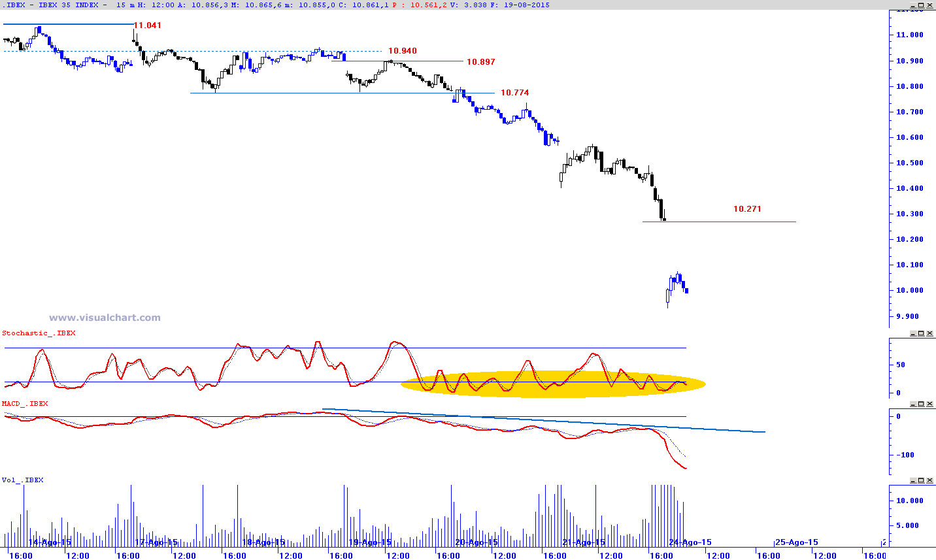The height and width of the screenshot is (560, 936).
Task: Click the 21-Ago-15 date axis label
Action: 584,542
